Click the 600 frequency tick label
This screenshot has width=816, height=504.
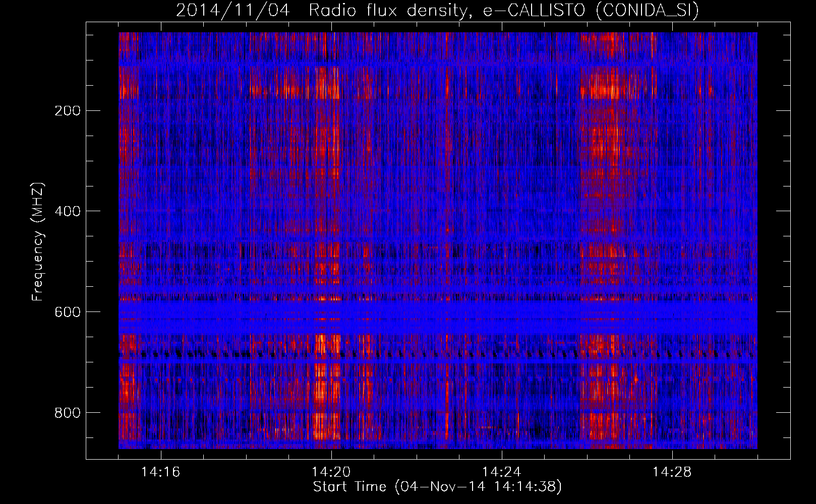tap(68, 312)
